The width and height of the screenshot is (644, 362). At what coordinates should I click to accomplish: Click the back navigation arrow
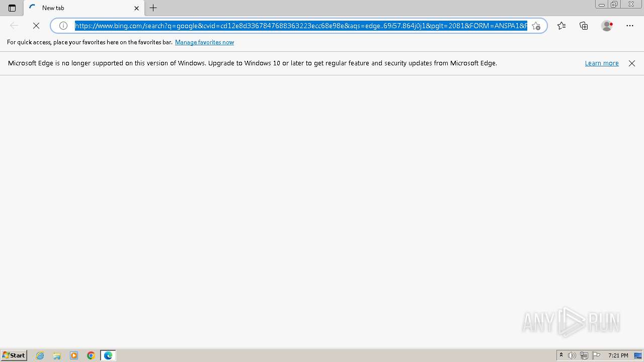(x=14, y=26)
